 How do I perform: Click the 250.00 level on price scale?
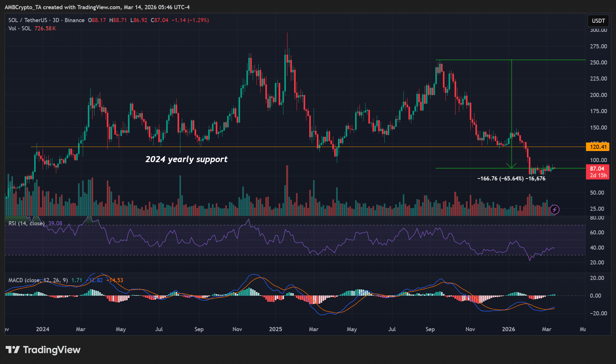tap(598, 63)
